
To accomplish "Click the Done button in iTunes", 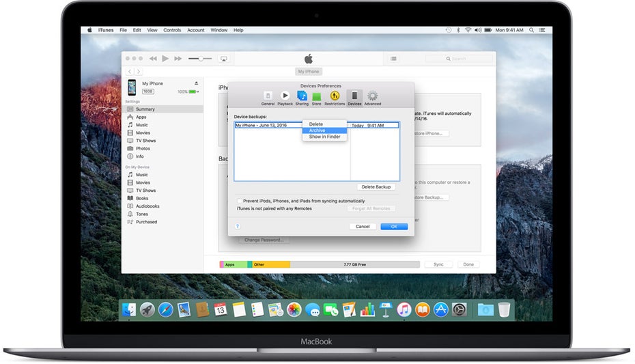I will 468,264.
